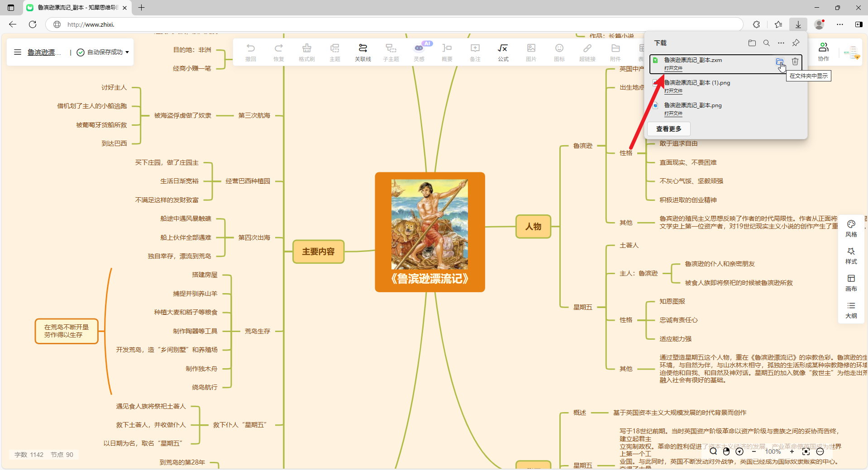Go back with browser back arrow
This screenshot has width=868, height=470.
[13, 24]
